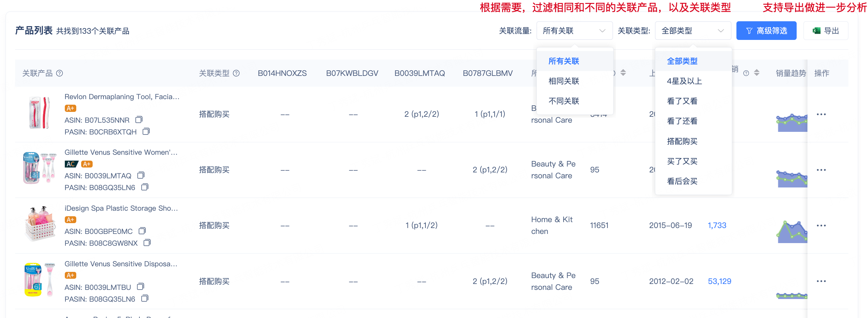868x318 pixels.
Task: Click the 导出 export button
Action: coord(825,31)
